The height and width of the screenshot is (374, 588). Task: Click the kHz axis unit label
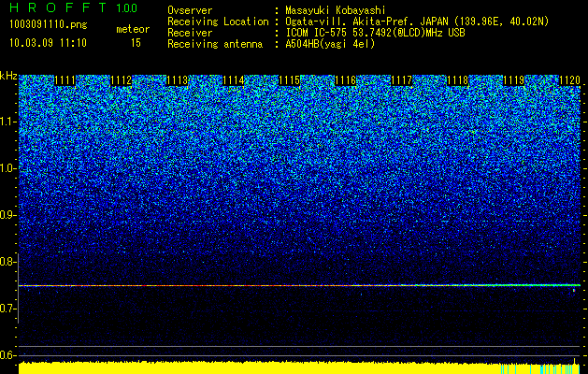8,76
